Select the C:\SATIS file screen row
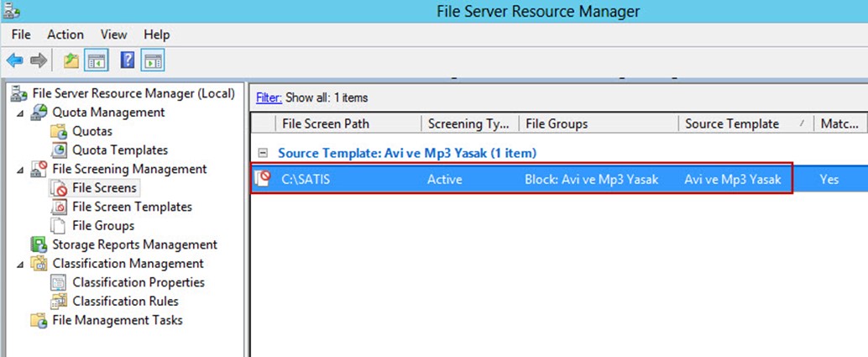Image resolution: width=868 pixels, height=357 pixels. click(x=559, y=178)
